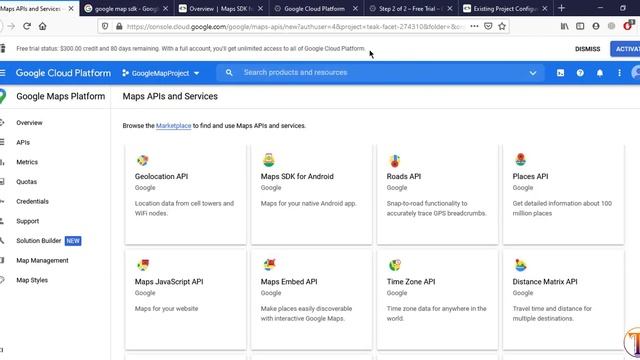Open the Firefox library icon
This screenshot has height=360, width=640.
[564, 26]
